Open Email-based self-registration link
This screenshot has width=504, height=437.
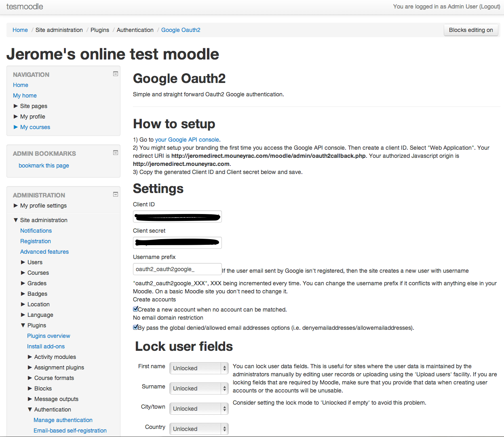coord(70,431)
